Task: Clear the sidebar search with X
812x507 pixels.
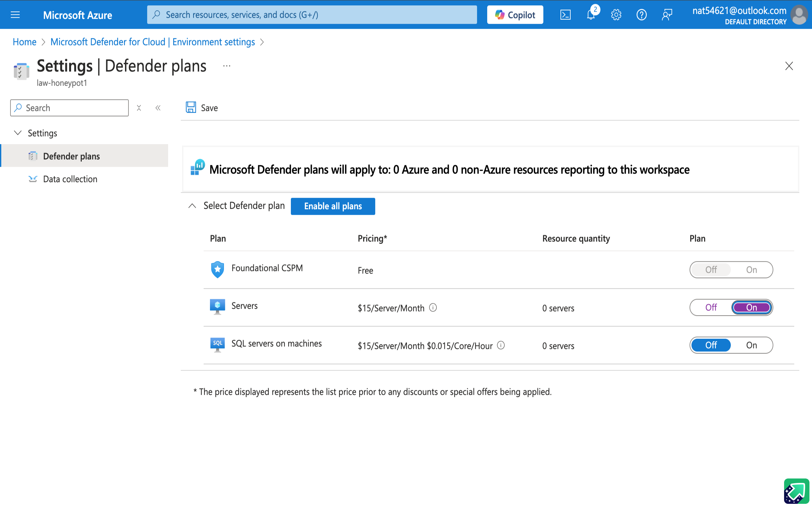Action: click(139, 108)
